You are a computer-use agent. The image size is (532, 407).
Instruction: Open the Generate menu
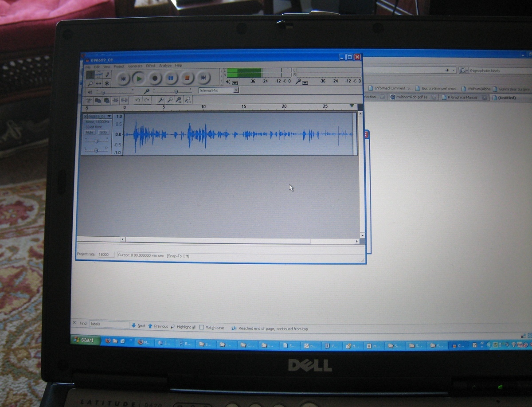click(x=135, y=66)
